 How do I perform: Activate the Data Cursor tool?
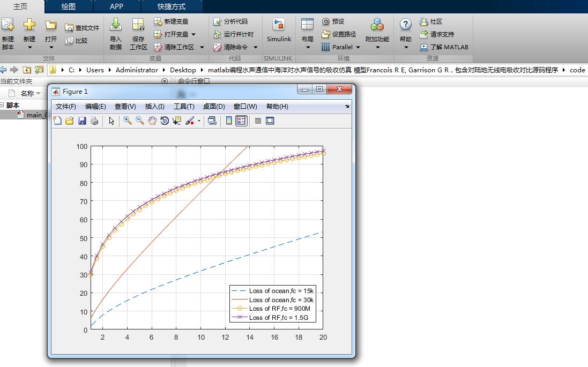tap(177, 121)
